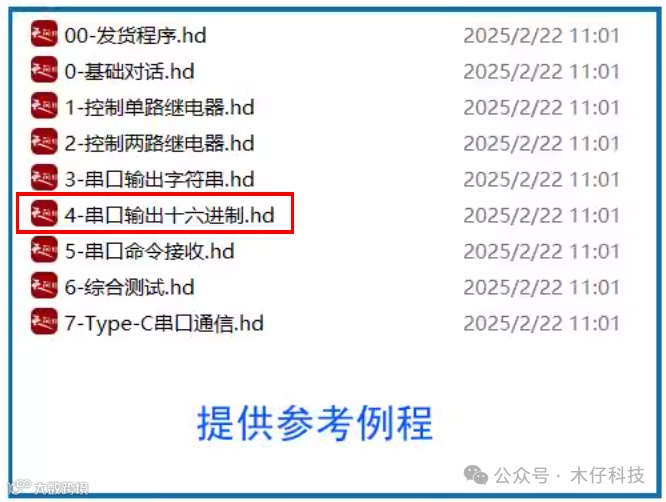Viewport: 666px width, 502px height.
Task: Click the icon of 4-串口输出十六进制.hd
Action: click(44, 213)
